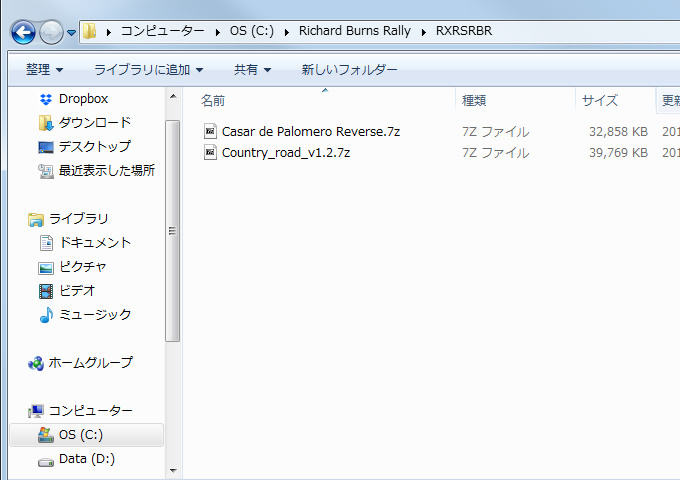Expand the arrow after コンピューター breadcrumb

pos(218,32)
